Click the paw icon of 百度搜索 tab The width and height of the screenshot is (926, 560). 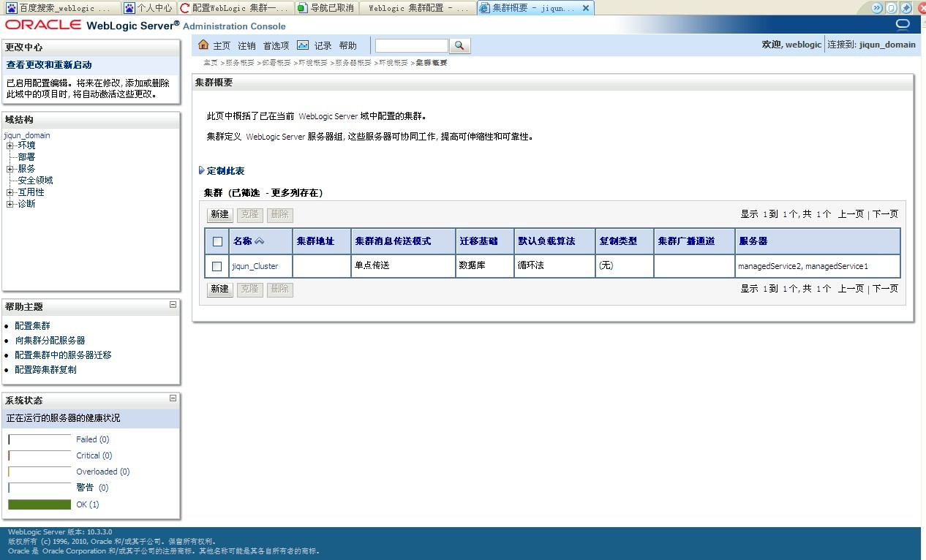click(x=12, y=8)
